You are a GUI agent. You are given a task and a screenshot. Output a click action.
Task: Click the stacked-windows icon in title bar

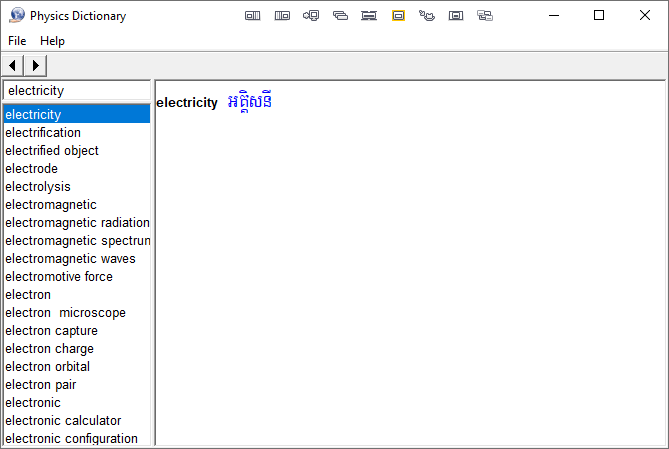(340, 16)
